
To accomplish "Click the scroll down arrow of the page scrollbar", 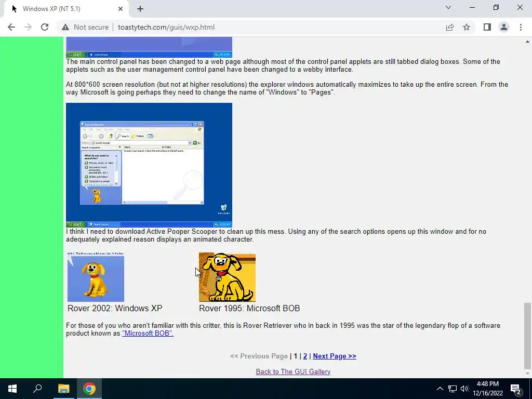I will coord(527,374).
